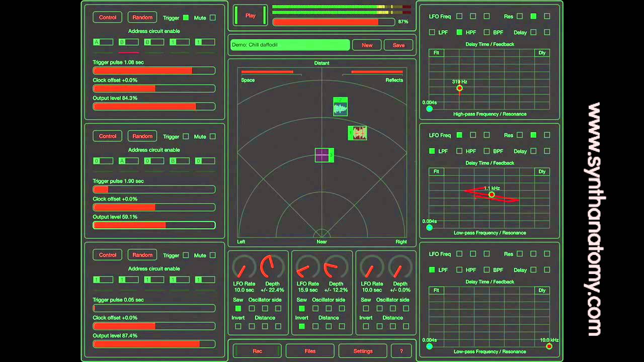Check BPF in the 1.1 kHz filter panel
Image resolution: width=644 pixels, height=362 pixels.
(487, 151)
